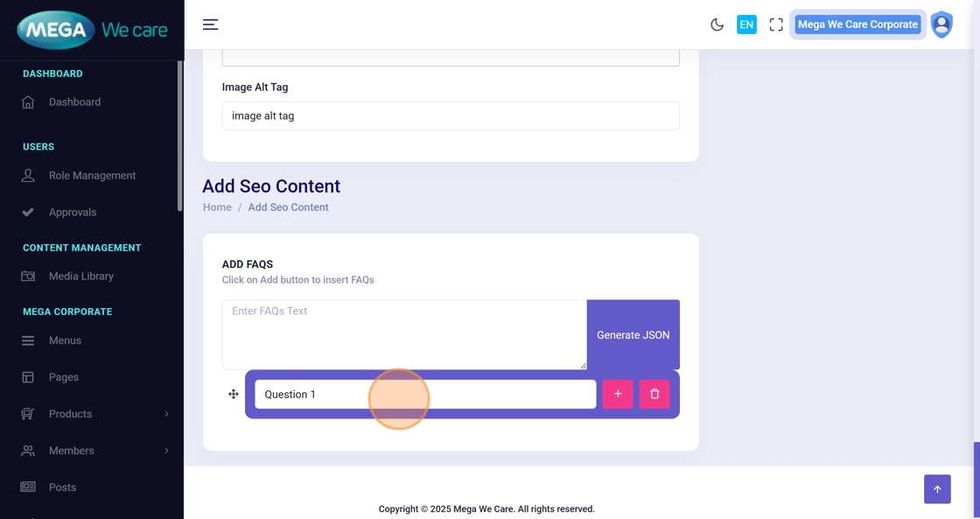
Task: Open user profile avatar icon
Action: point(941,25)
